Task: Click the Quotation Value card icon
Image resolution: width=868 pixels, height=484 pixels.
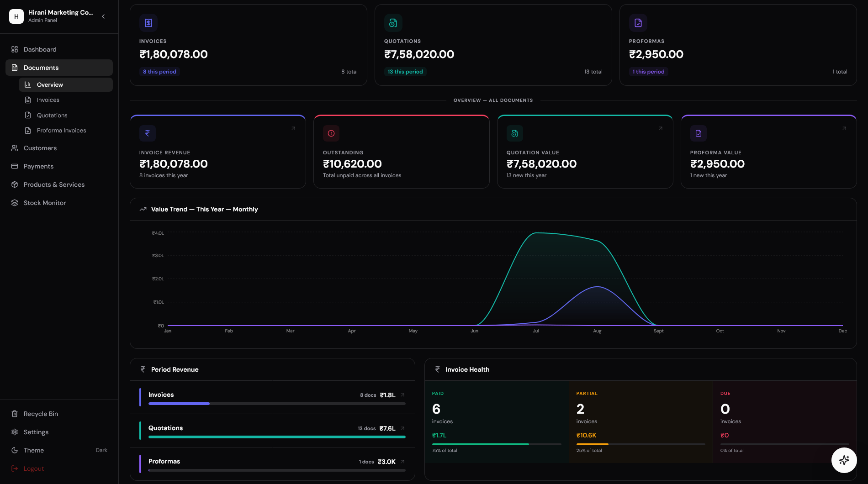Action: point(515,133)
